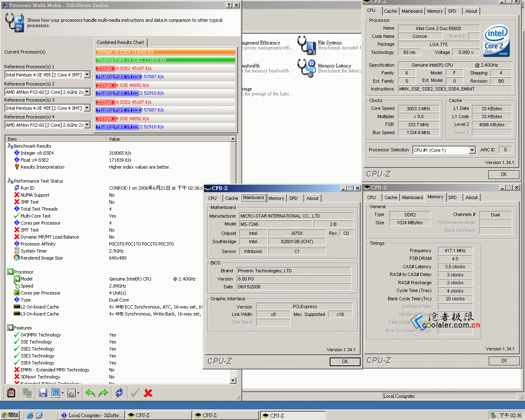Screen dimensions: 525x420
Task: Click the Internet Explorer quick launch icon
Action: 30,415
